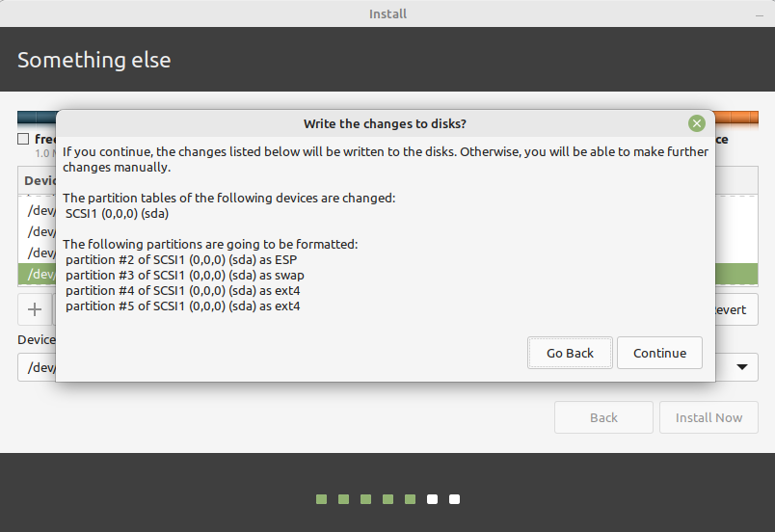Click the installer's Back button
Viewport: 775px width, 532px height.
603,417
